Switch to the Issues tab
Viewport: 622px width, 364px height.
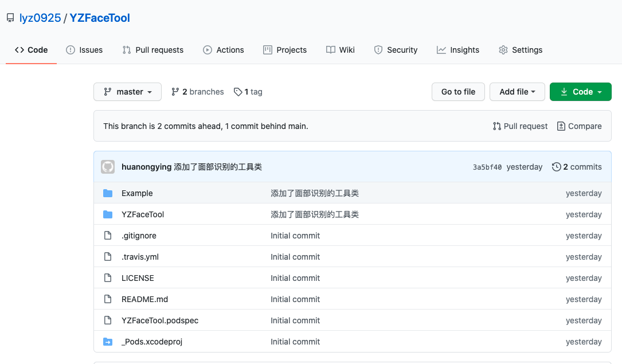84,50
